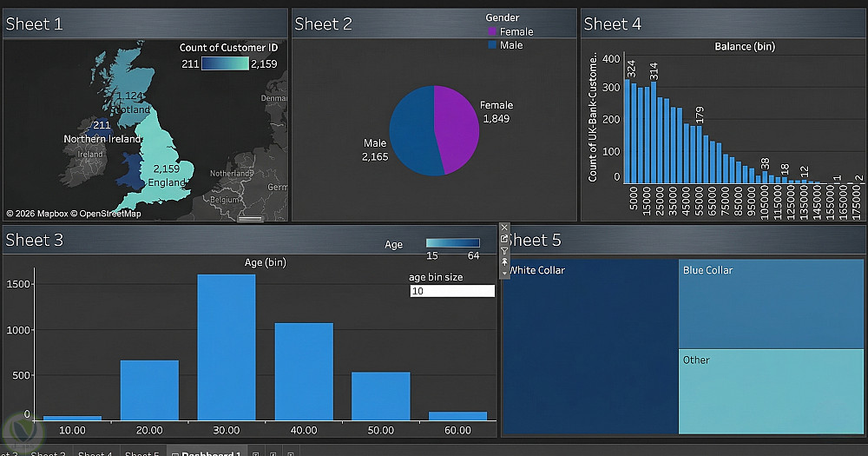Select the purple Female legend swatch

click(x=492, y=31)
